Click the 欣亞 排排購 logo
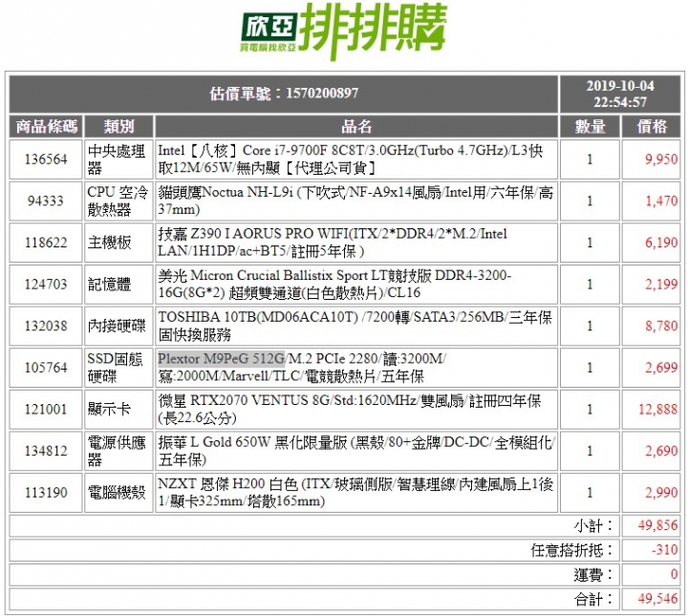 tap(344, 32)
